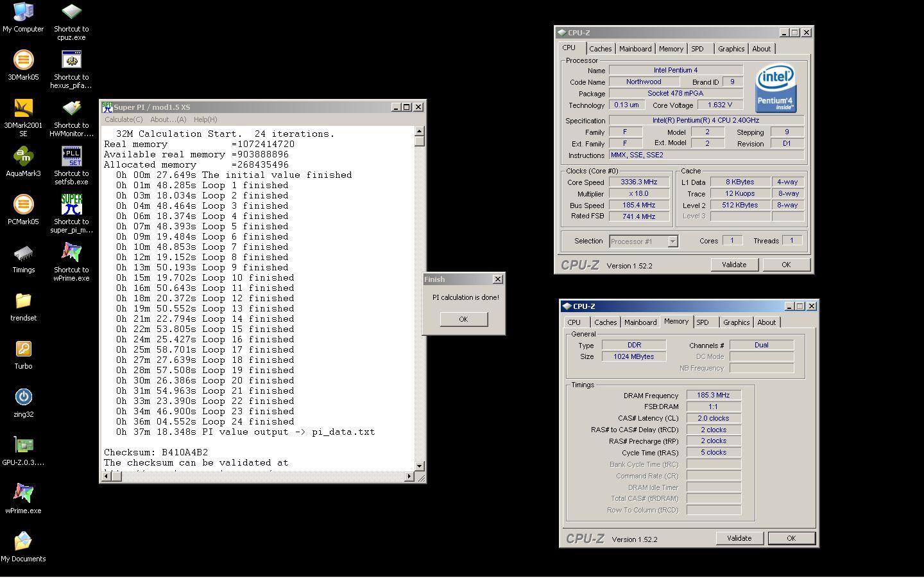
Task: Close the Finish dialog
Action: [x=497, y=279]
